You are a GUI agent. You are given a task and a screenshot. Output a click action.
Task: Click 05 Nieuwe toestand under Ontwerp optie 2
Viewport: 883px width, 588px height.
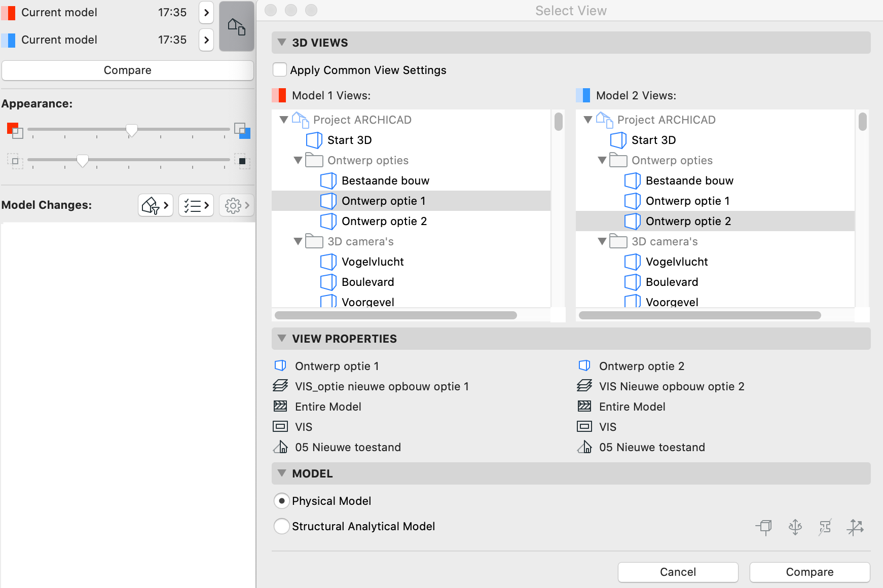click(x=652, y=447)
